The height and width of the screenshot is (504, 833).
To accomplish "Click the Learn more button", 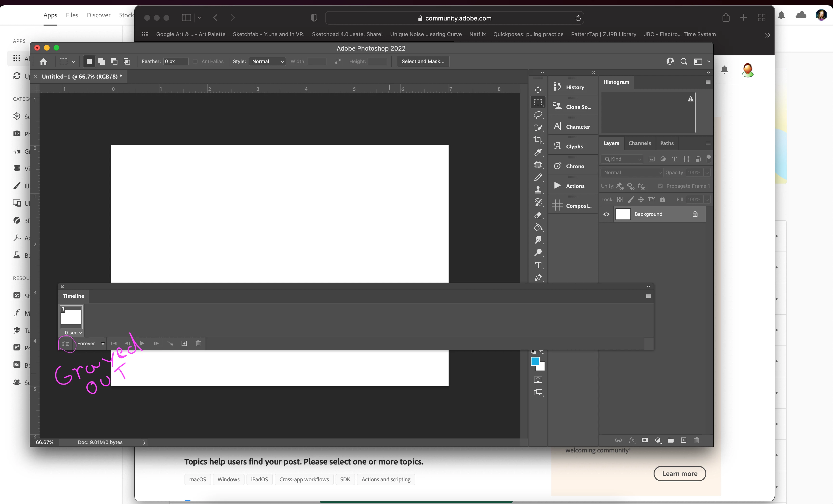I will [x=680, y=474].
